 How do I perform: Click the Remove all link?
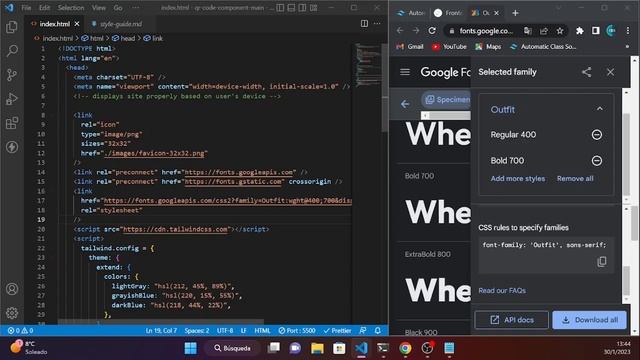point(575,179)
